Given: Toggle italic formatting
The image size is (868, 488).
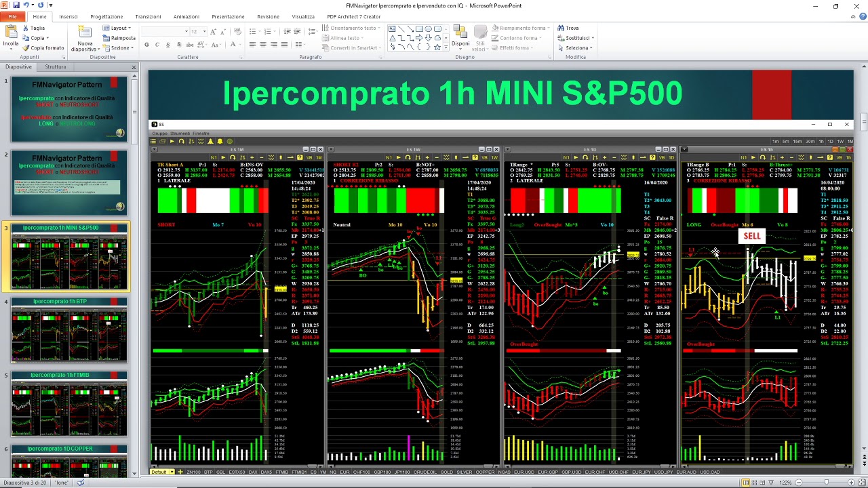Looking at the screenshot, I should pos(157,45).
